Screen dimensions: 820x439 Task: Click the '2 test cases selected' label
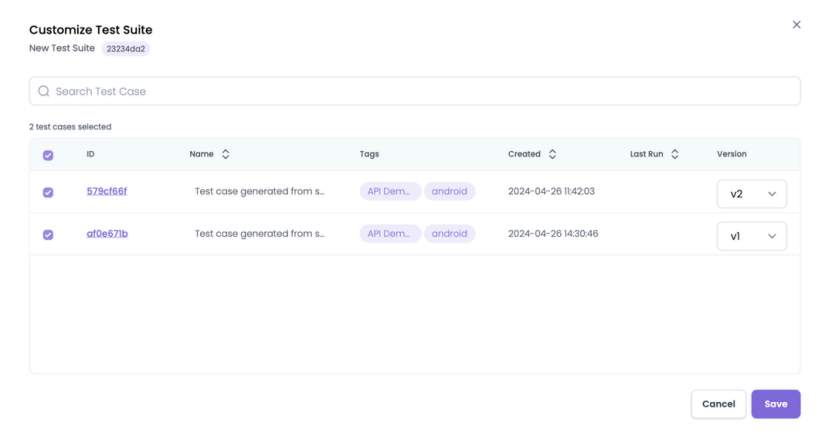(x=70, y=127)
